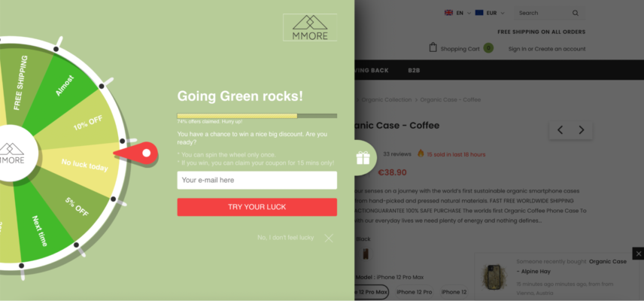Click the gift box icon tab
Viewport: 644px width, 301px height.
pos(363,158)
